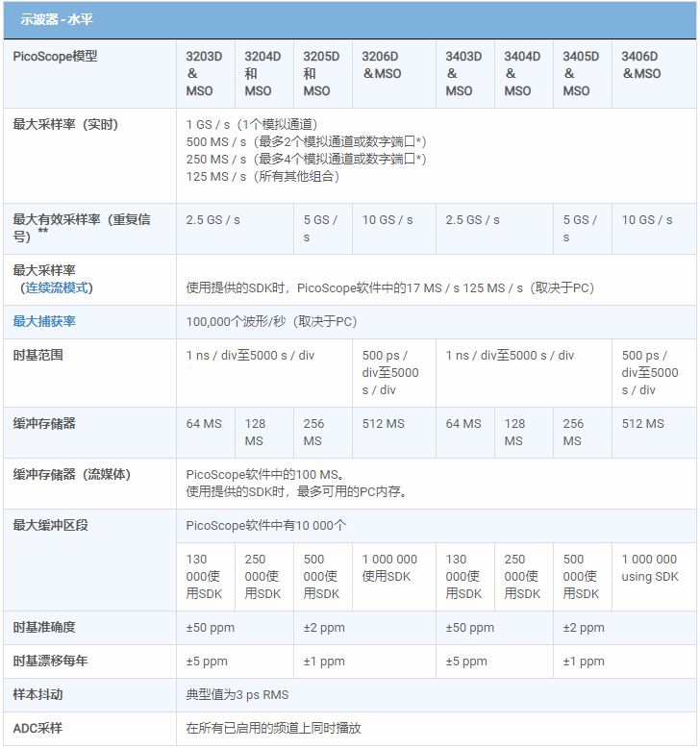
Task: Click the 时基准确度 row label
Action: 44,628
